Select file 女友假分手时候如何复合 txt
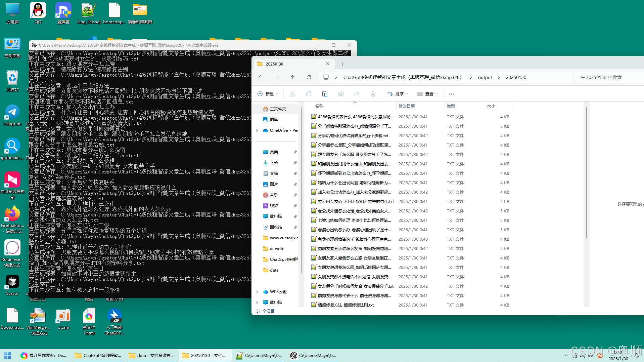The image size is (644, 362). click(411, 286)
